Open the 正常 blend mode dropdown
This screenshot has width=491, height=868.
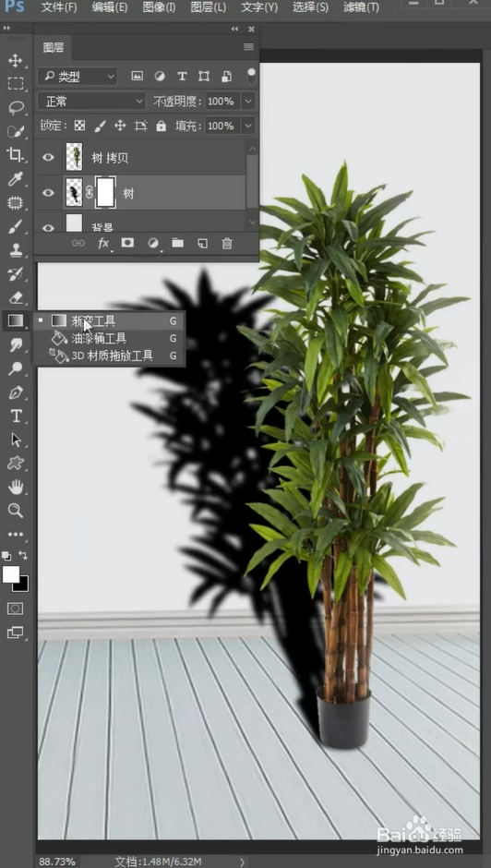pyautogui.click(x=91, y=102)
